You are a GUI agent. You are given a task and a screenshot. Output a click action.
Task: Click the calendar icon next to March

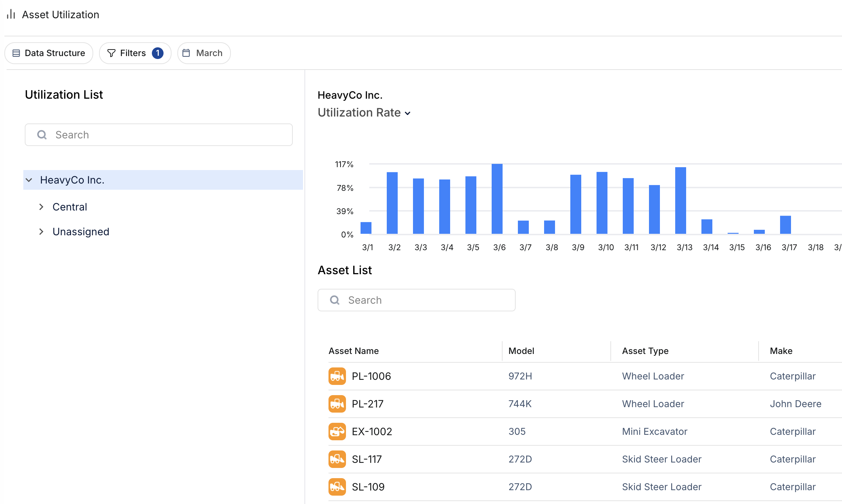(186, 53)
